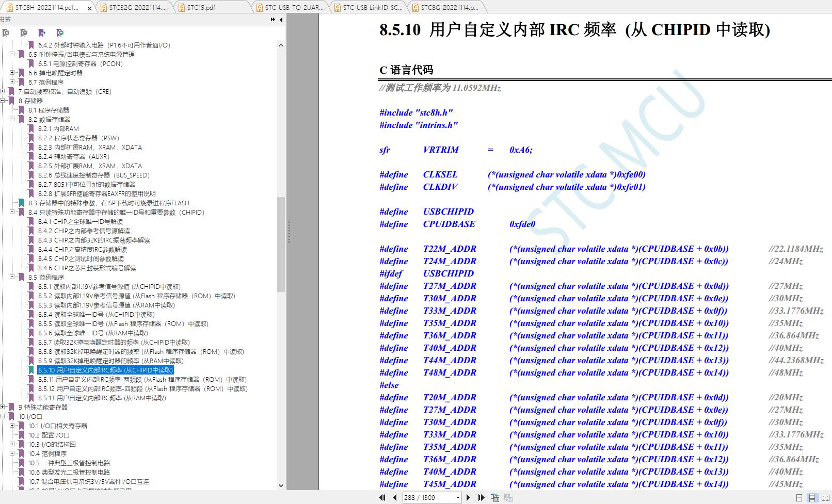This screenshot has width=832, height=504.
Task: Click bookmark icon beside 9 特殊功能寄存器
Action: tap(12, 407)
